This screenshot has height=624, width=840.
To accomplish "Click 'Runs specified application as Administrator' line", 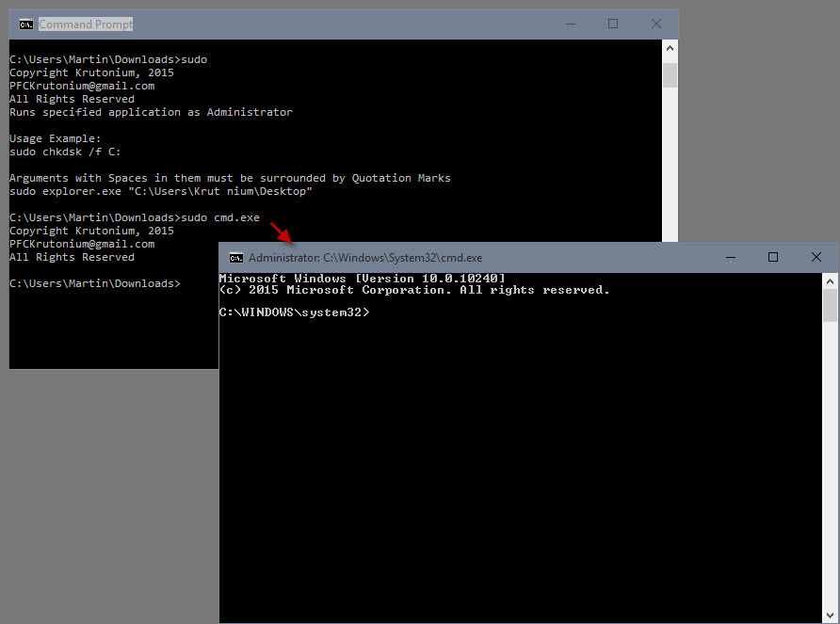I will coord(151,112).
